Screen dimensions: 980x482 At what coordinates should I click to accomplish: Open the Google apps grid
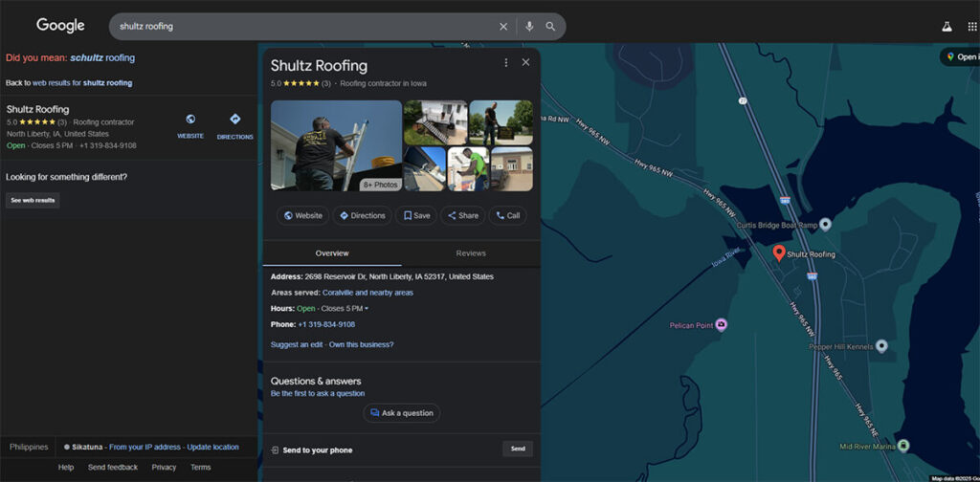pos(972,26)
